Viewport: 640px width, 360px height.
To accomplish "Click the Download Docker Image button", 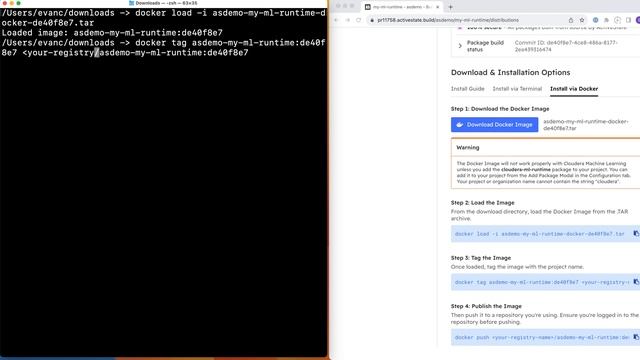I will tap(494, 124).
